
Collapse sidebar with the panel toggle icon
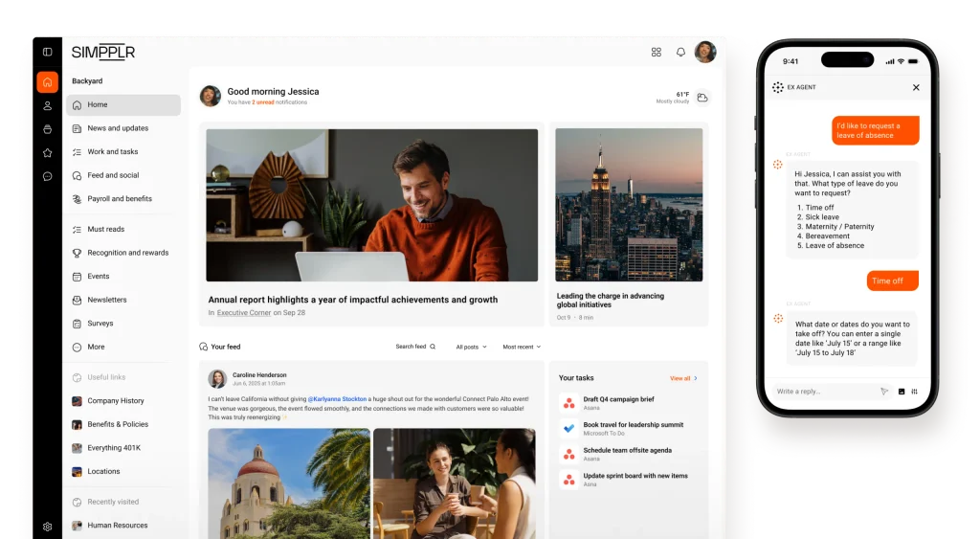point(48,52)
